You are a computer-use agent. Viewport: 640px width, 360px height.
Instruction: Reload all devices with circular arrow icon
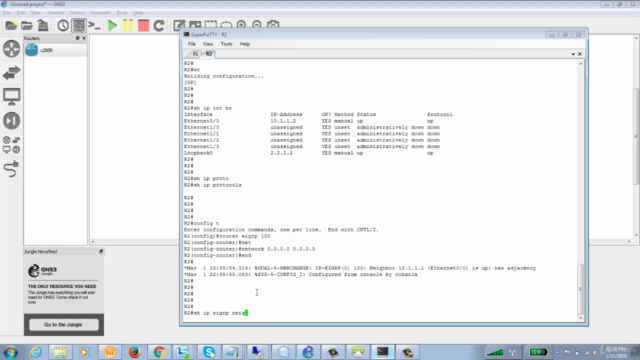point(159,26)
